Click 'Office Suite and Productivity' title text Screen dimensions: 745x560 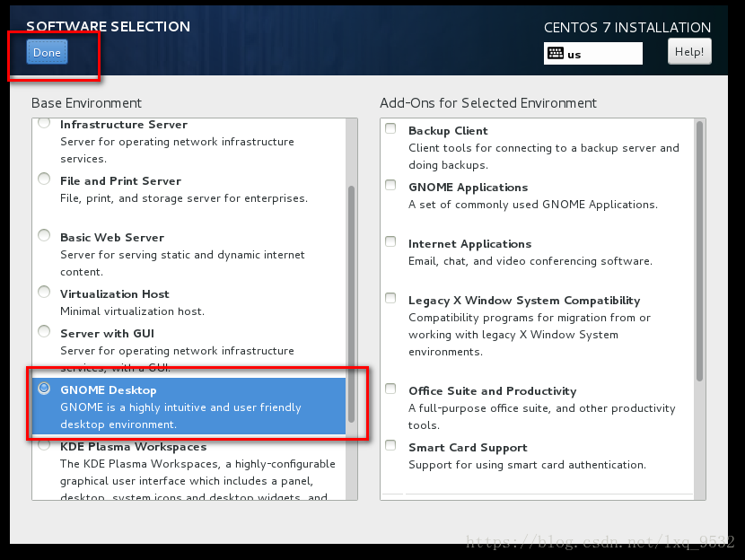click(493, 391)
